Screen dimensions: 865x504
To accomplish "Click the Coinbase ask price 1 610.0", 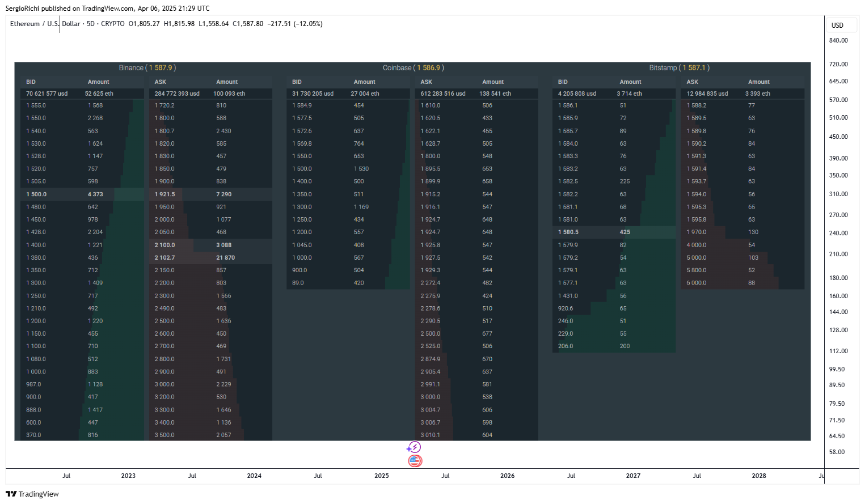I will click(431, 105).
